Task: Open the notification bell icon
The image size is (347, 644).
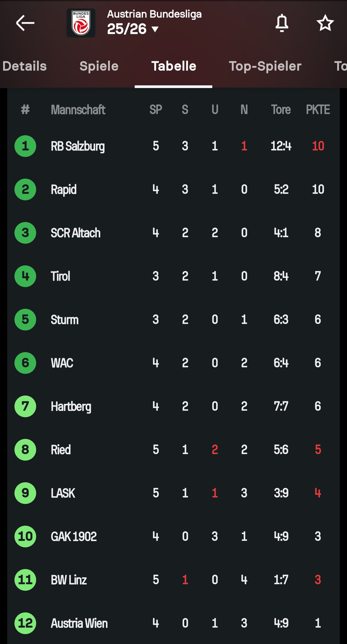Action: (282, 23)
